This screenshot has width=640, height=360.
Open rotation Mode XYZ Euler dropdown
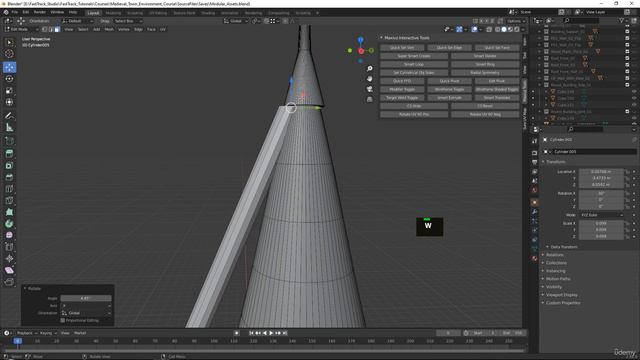tap(601, 215)
